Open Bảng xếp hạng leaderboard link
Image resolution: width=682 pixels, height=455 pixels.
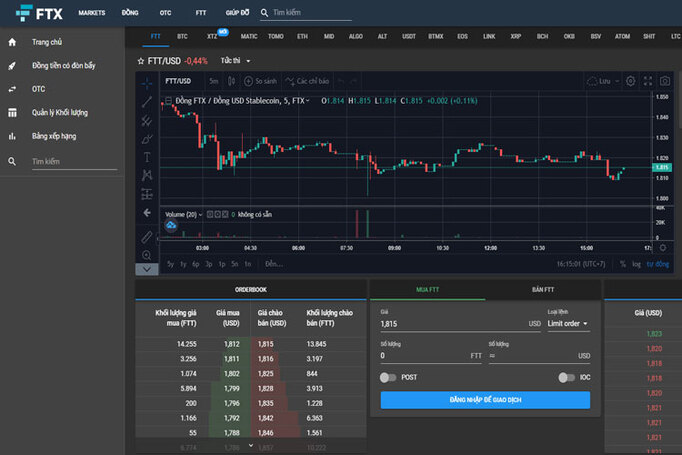(x=54, y=136)
